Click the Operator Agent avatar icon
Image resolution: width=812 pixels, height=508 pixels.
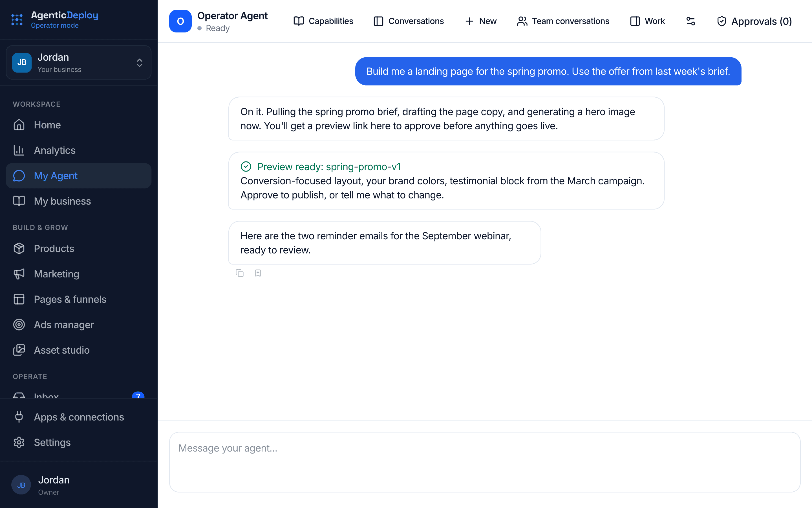180,21
